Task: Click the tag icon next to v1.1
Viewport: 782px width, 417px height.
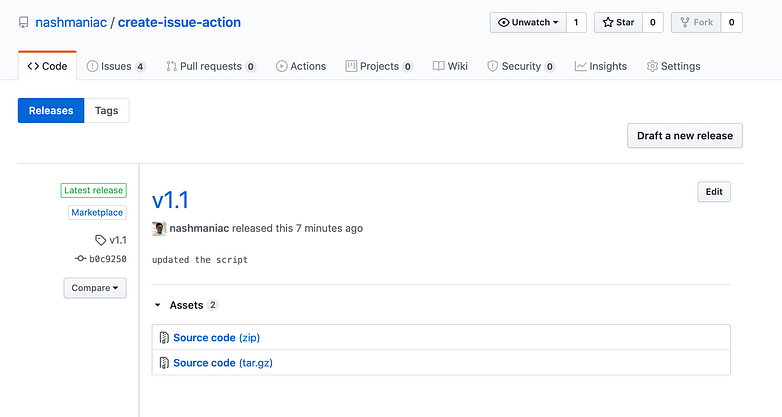Action: point(100,240)
